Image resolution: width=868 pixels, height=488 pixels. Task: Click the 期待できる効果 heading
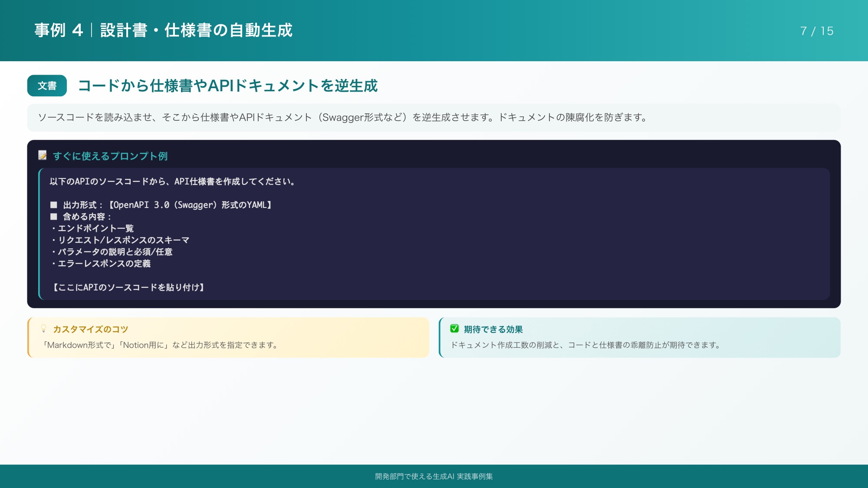pyautogui.click(x=493, y=329)
